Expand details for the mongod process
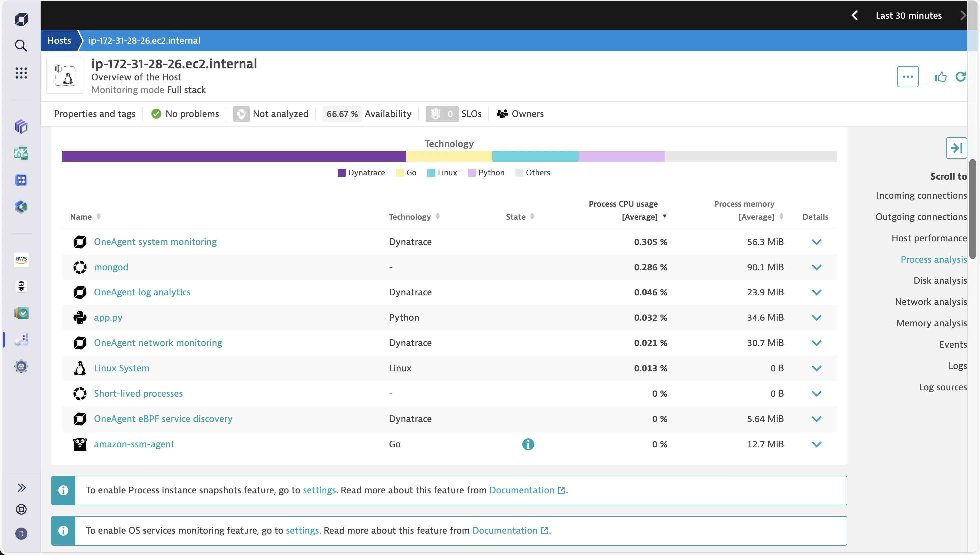This screenshot has width=980, height=555. (x=816, y=267)
